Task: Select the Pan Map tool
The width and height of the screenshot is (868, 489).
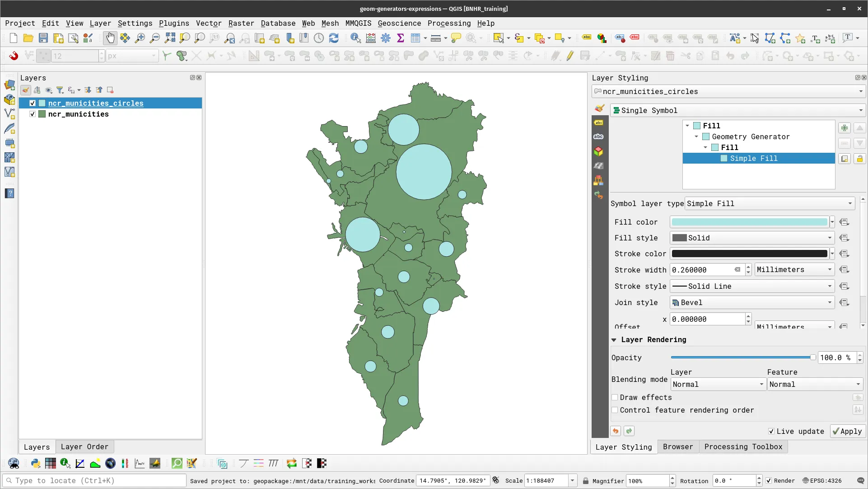Action: click(x=110, y=38)
